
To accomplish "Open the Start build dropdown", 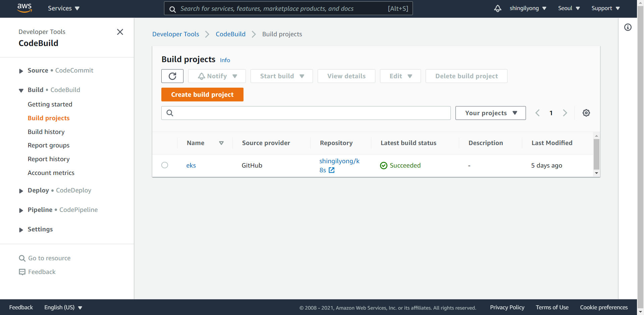I will coord(282,76).
